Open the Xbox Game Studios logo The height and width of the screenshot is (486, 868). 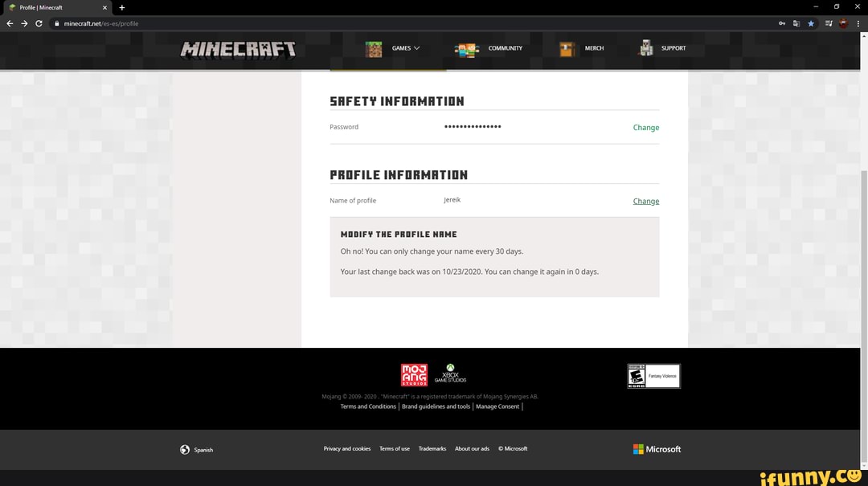[x=450, y=373]
